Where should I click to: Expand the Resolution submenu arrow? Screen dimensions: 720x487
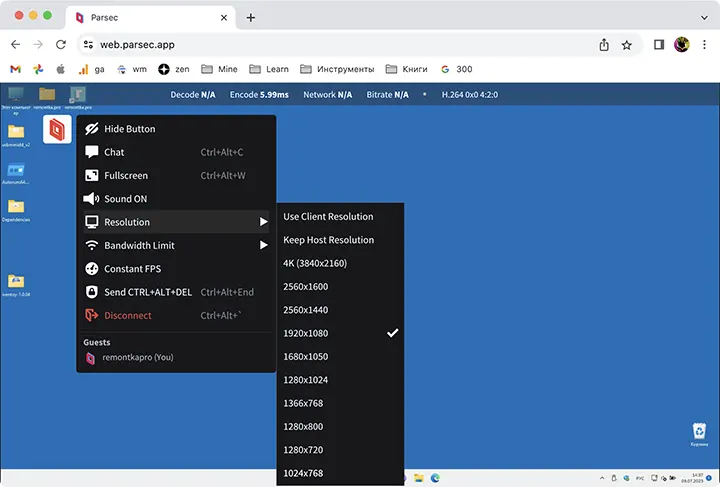pos(264,222)
